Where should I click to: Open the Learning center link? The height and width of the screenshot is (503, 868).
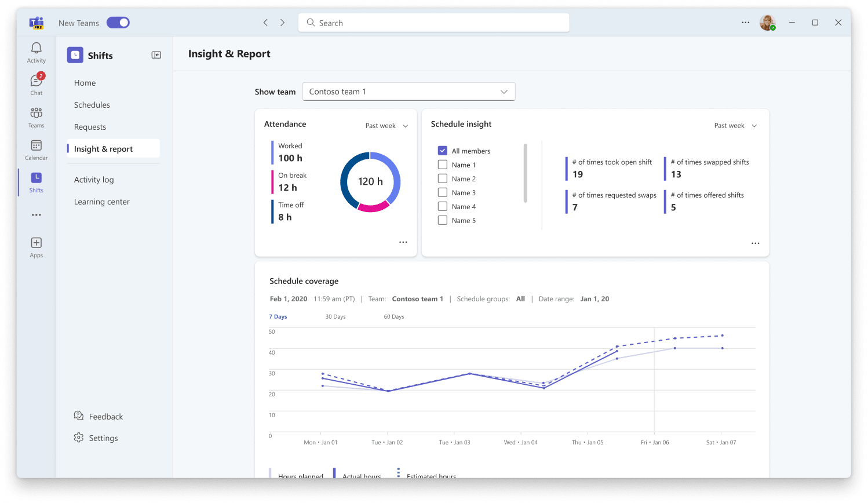[102, 202]
